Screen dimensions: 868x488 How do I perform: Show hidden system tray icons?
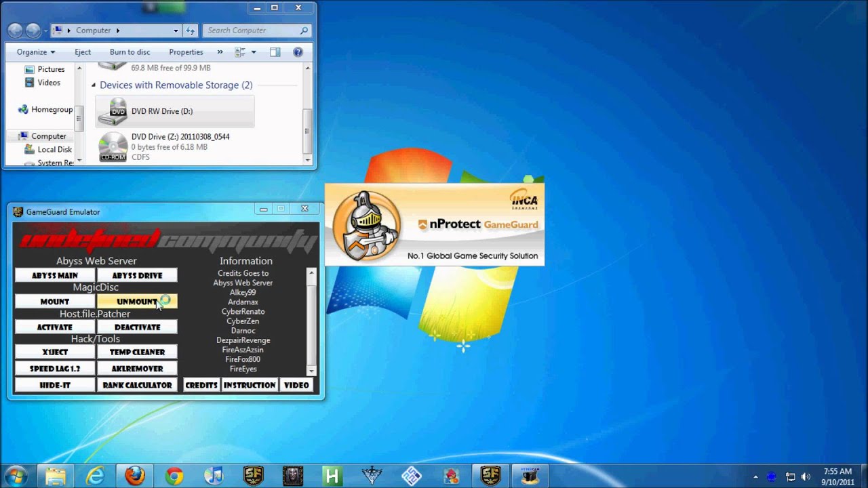click(x=755, y=476)
